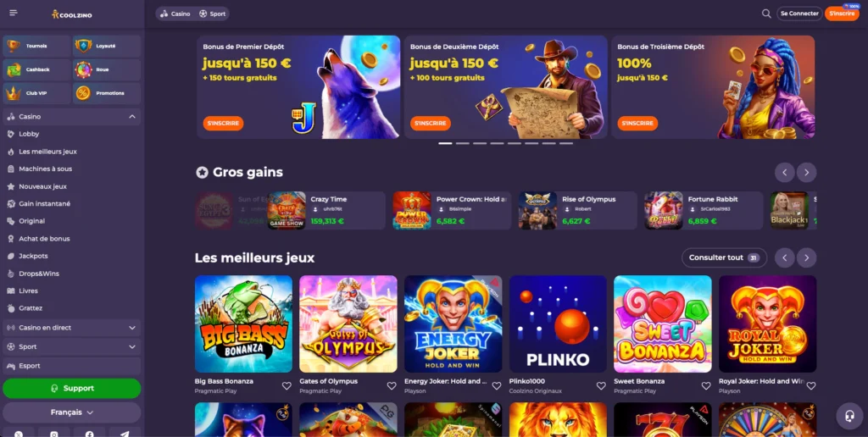Open the hamburger menu icon

point(14,13)
